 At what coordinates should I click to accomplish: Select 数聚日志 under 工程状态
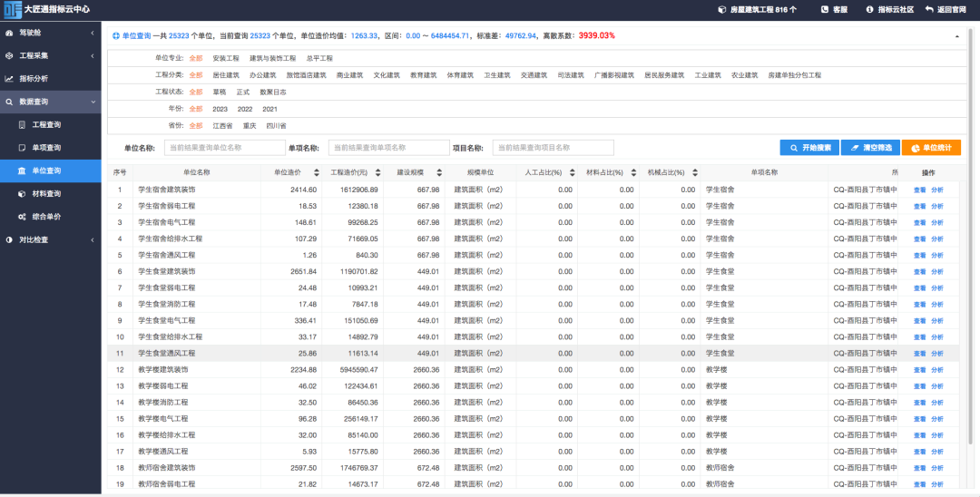coord(273,92)
